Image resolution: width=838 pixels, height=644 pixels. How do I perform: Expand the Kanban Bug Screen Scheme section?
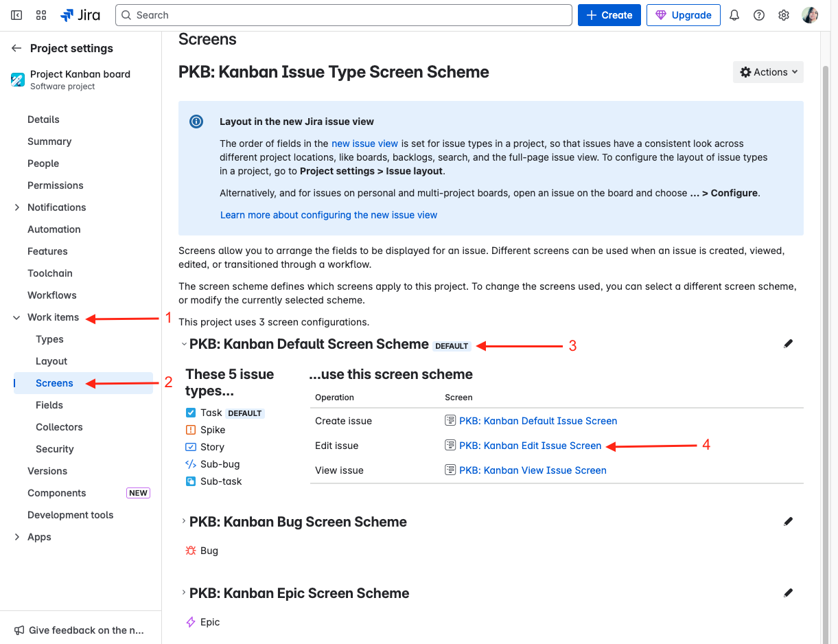coord(183,522)
